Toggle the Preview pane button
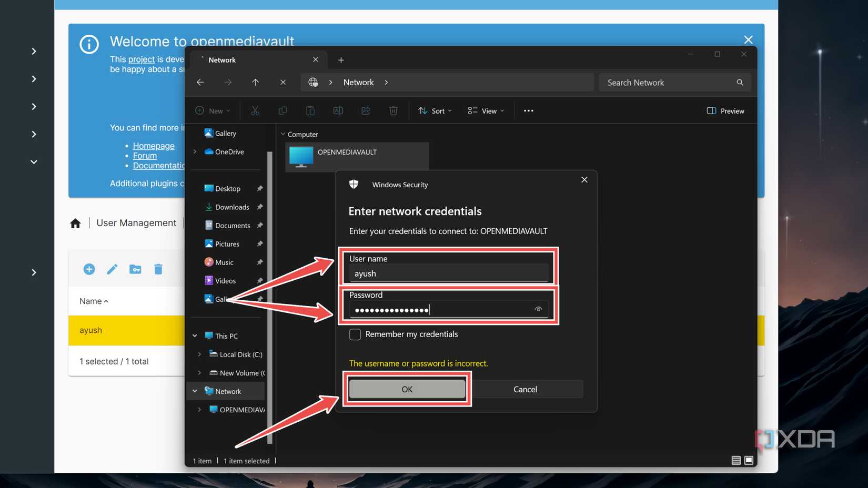The height and width of the screenshot is (488, 868). pos(725,110)
